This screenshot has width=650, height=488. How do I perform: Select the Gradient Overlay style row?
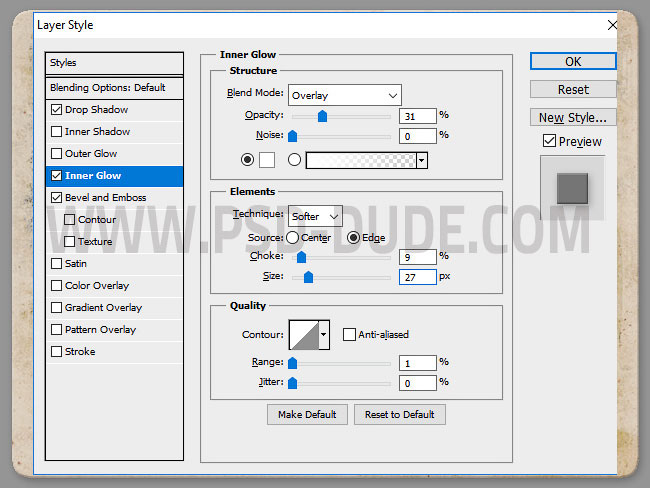coord(114,307)
